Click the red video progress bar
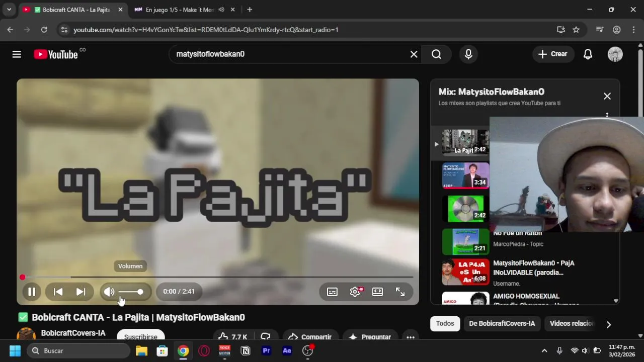This screenshot has height=362, width=644. 217,277
